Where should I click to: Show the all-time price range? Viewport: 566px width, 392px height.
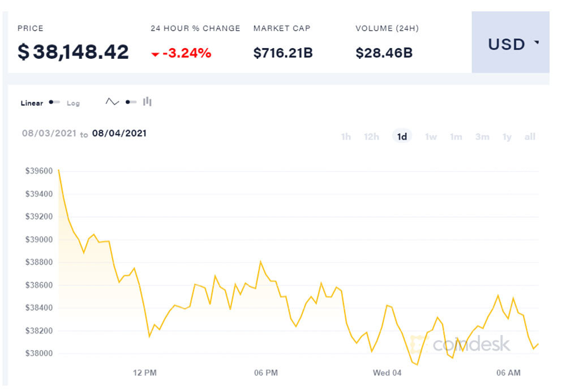click(x=530, y=137)
